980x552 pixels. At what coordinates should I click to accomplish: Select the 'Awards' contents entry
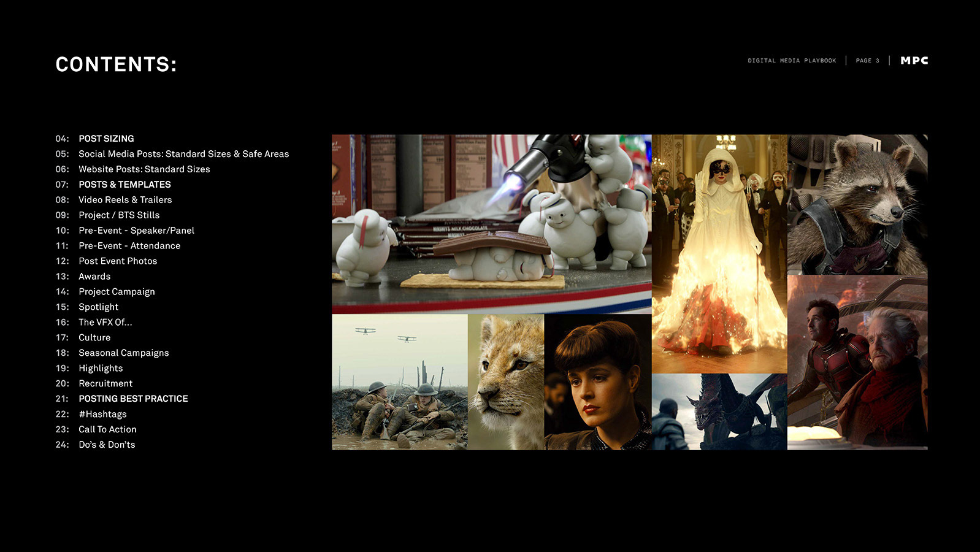click(x=94, y=277)
